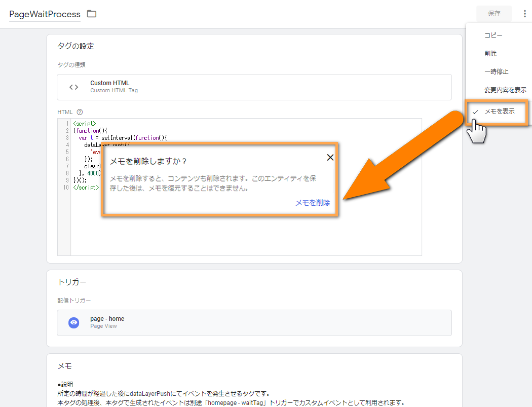The image size is (532, 407).
Task: Toggle the メモを表示 menu option
Action: pos(497,112)
